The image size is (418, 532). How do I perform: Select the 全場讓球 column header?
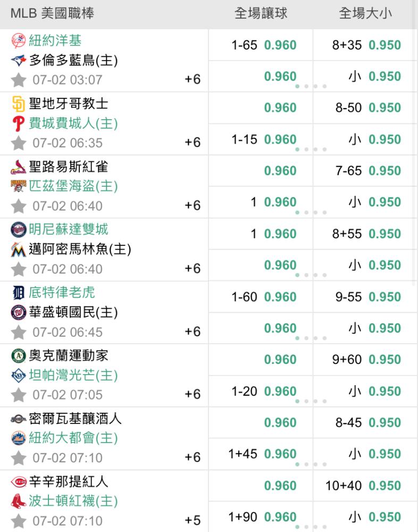[x=261, y=14]
